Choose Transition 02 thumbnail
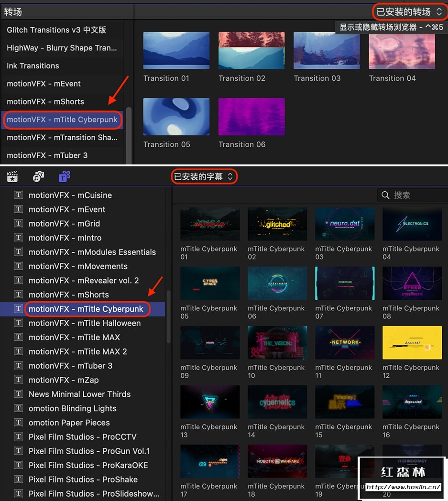Screen dimensions: 448x501 pyautogui.click(x=251, y=51)
